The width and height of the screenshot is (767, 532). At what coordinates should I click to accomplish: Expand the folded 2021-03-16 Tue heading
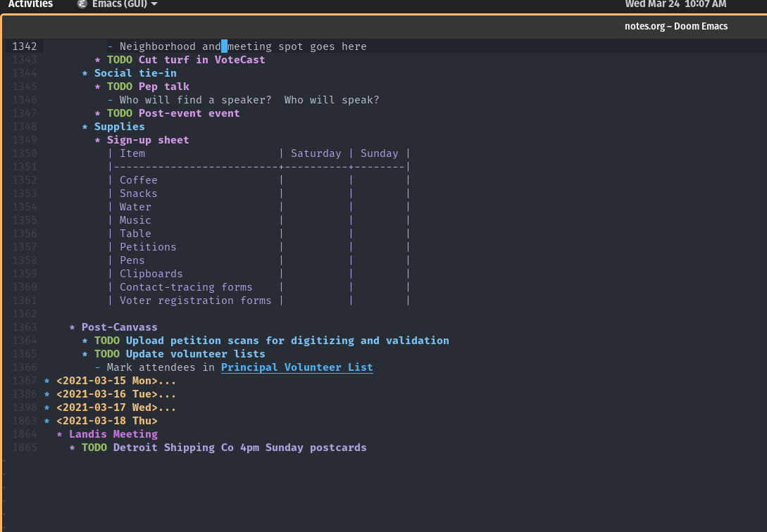pos(116,394)
